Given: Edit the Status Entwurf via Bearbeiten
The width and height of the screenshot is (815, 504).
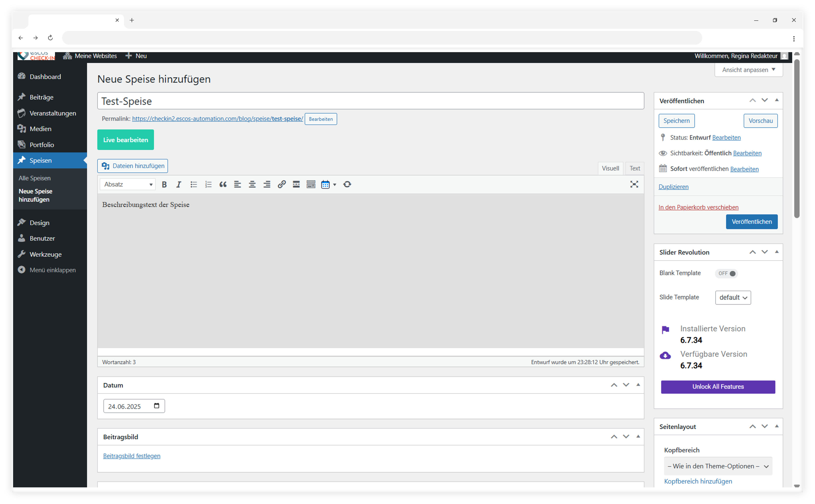Looking at the screenshot, I should [726, 138].
